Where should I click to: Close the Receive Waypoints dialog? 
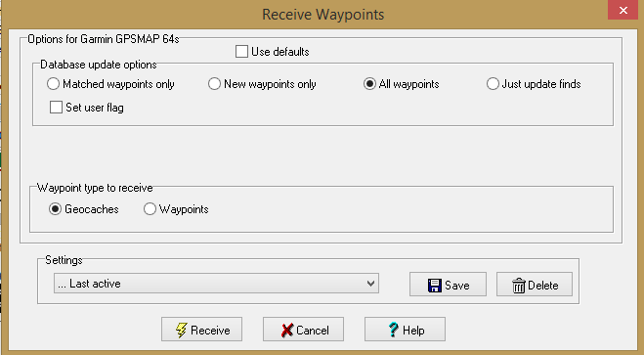point(623,10)
